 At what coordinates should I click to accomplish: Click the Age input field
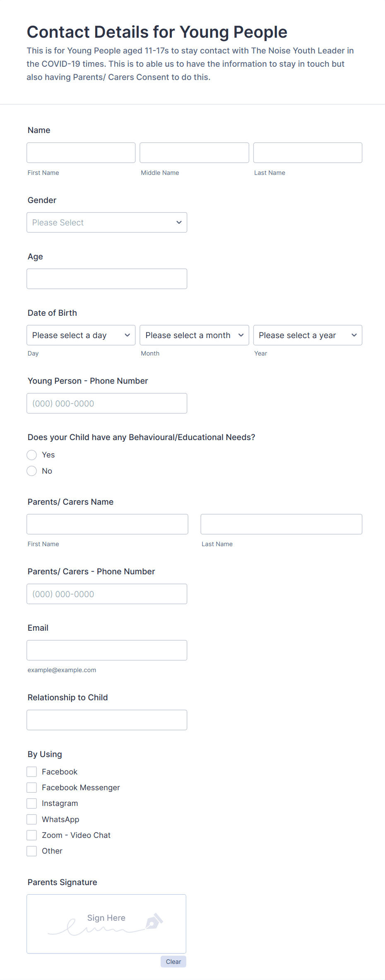pos(107,278)
